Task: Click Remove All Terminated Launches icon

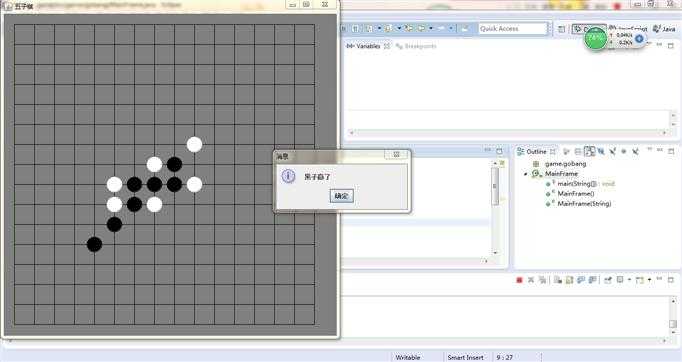Action: click(x=542, y=280)
